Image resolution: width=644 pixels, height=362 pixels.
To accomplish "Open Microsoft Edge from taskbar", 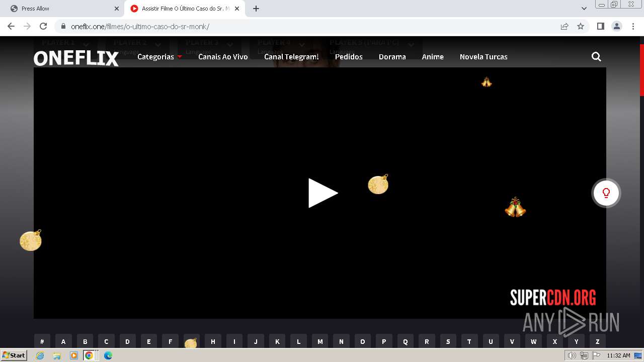I will [x=108, y=355].
